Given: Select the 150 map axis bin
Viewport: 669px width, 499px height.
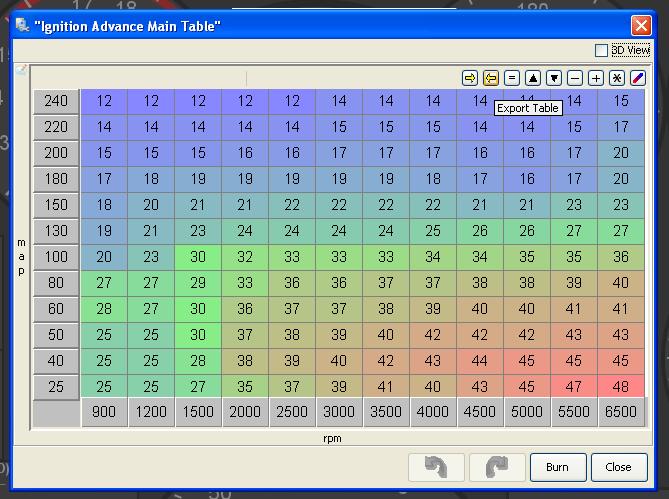Looking at the screenshot, I should click(x=56, y=205).
